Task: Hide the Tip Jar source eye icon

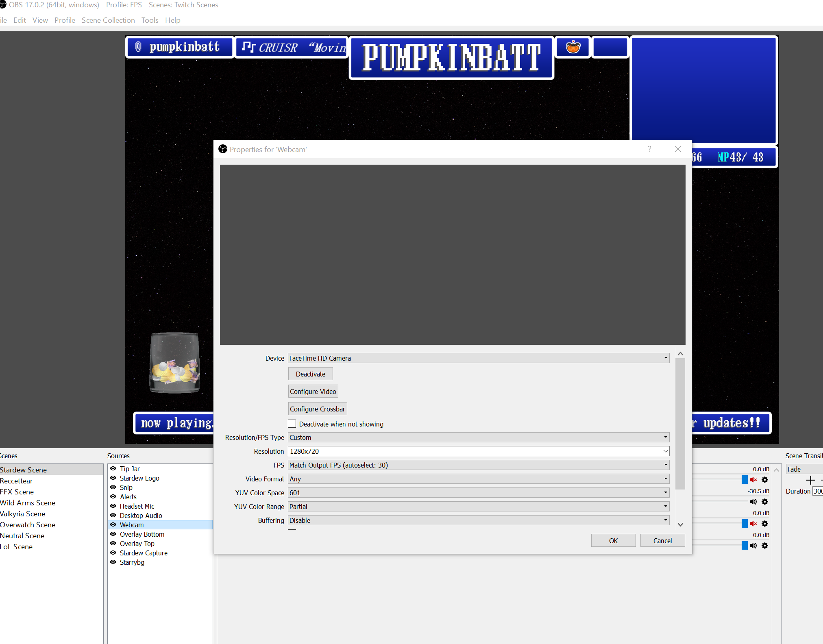Action: point(113,469)
